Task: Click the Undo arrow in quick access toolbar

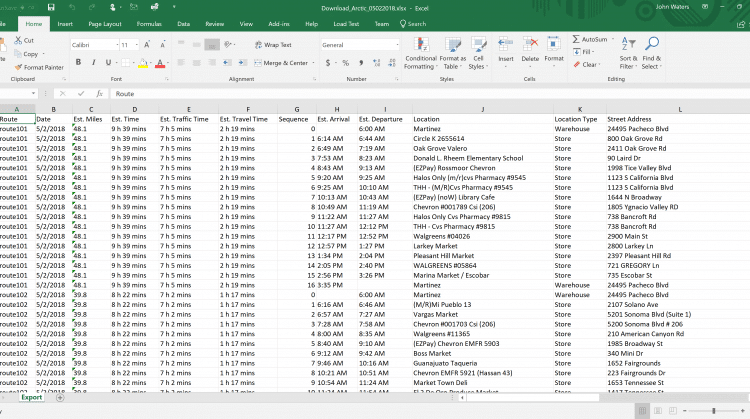Action: [x=72, y=7]
